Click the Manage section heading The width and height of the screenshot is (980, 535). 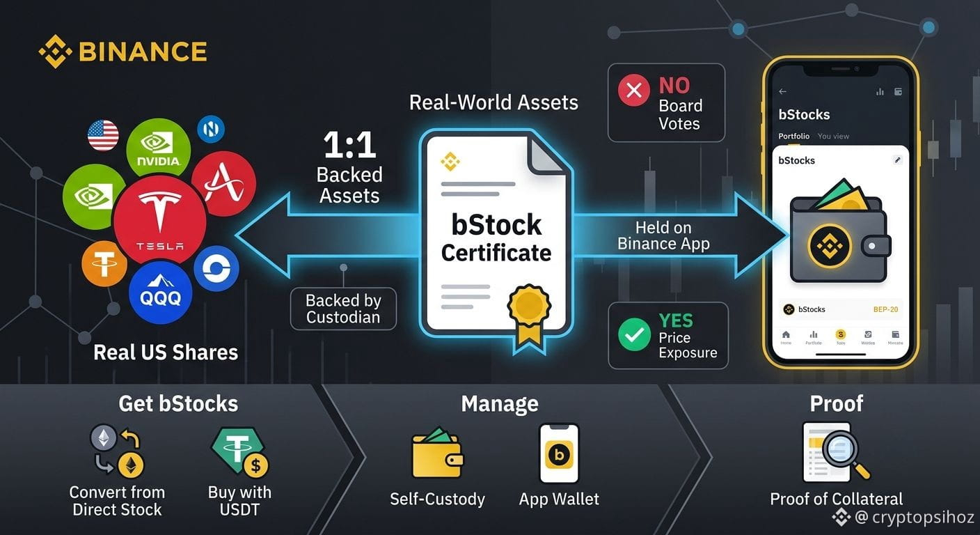(x=500, y=403)
